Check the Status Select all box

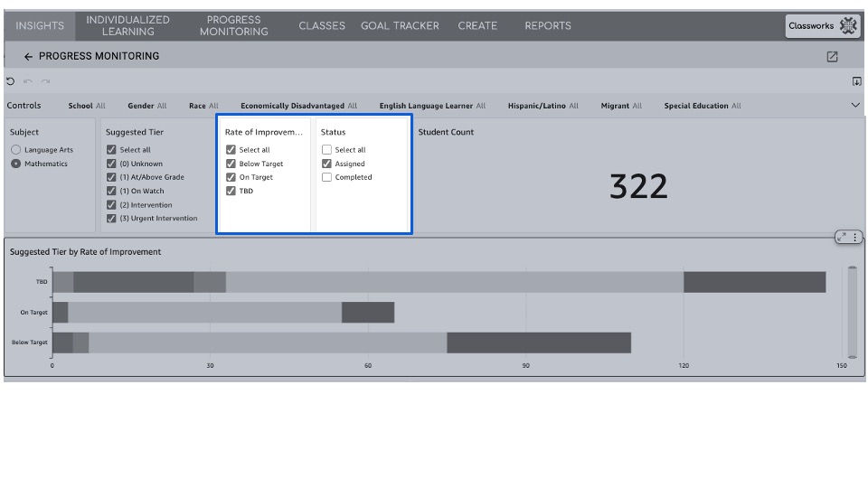click(x=326, y=149)
